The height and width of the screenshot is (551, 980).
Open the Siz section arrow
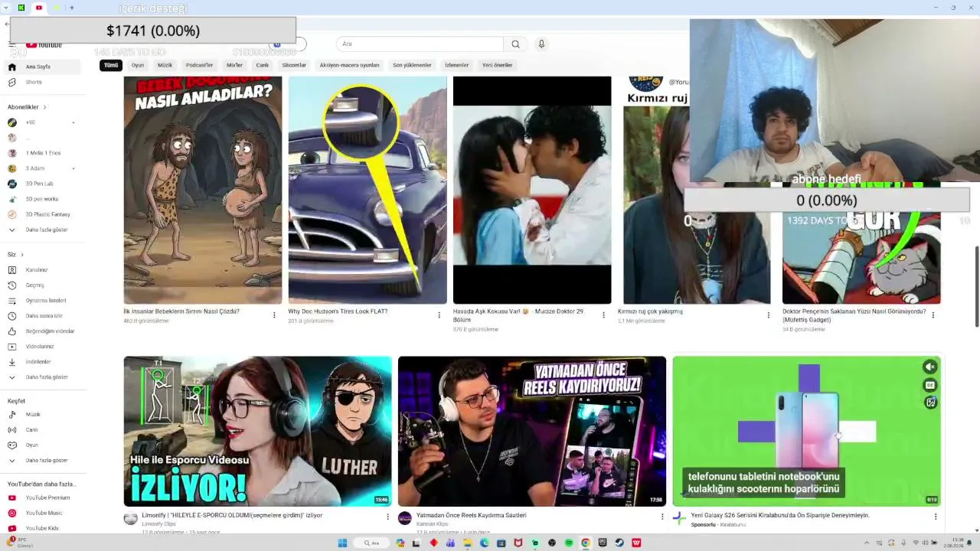coord(22,255)
